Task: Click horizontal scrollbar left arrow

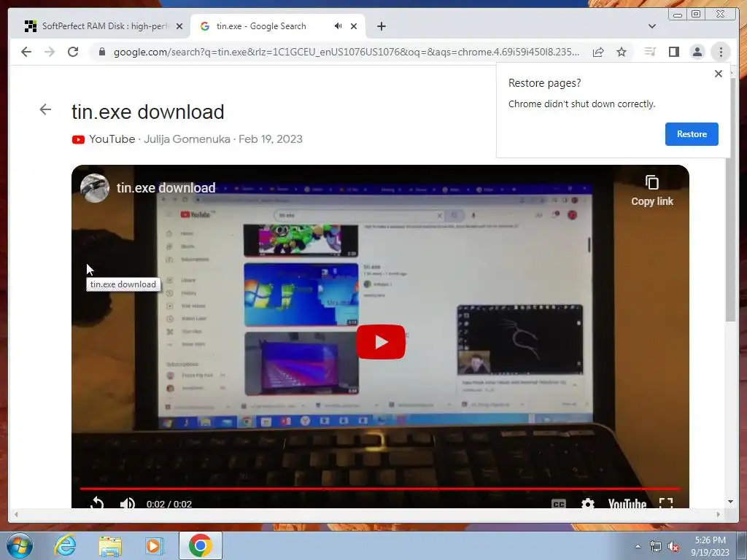Action: coord(16,514)
